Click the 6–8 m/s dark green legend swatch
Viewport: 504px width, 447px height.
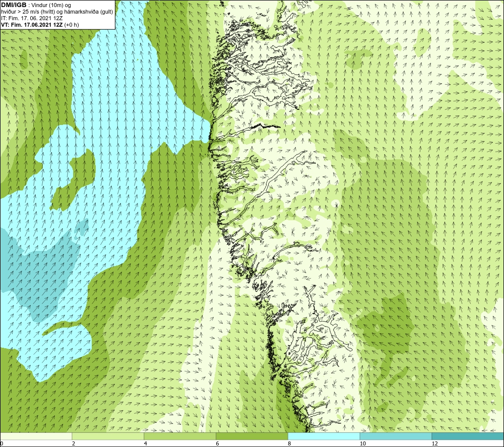(252, 436)
